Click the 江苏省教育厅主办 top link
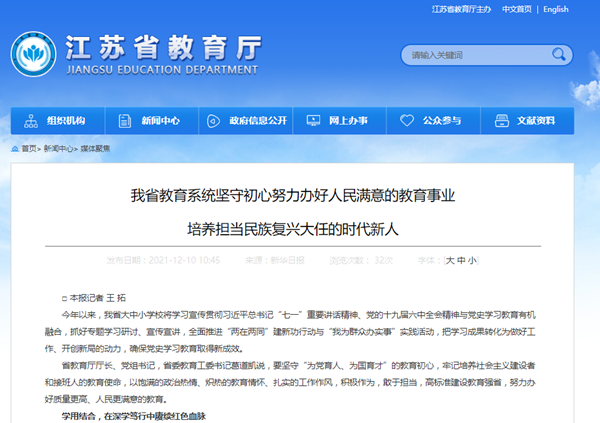This screenshot has height=423, width=600. tap(460, 9)
